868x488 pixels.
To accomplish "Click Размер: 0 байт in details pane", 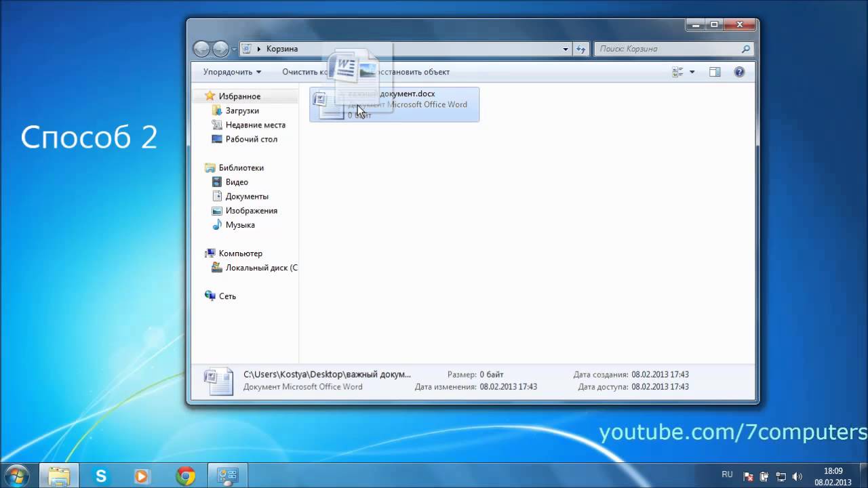I will click(475, 374).
